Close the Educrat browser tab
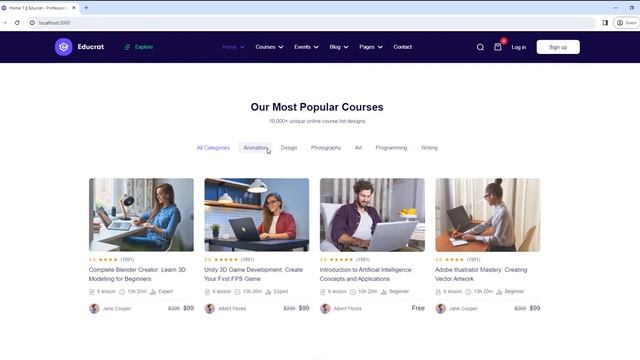640x360 pixels. (x=74, y=8)
